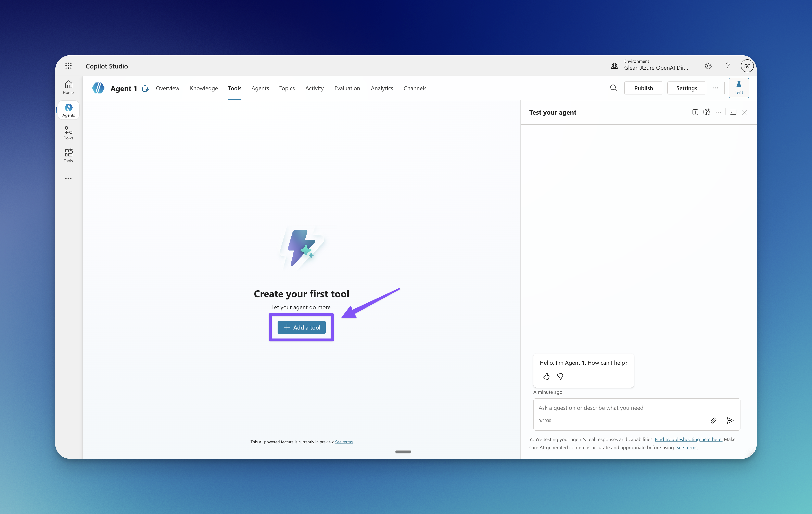Toggle the Test panel with the Test button
Viewport: 812px width, 514px height.
point(738,88)
